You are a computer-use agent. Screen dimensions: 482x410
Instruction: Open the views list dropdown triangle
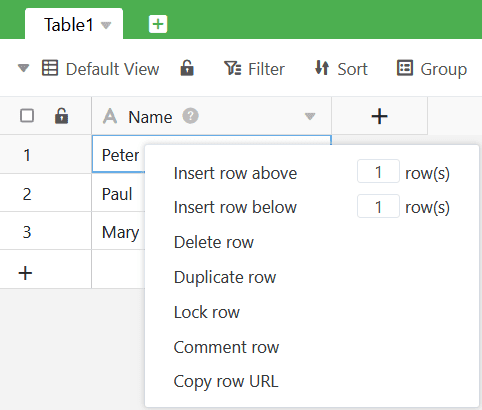23,68
